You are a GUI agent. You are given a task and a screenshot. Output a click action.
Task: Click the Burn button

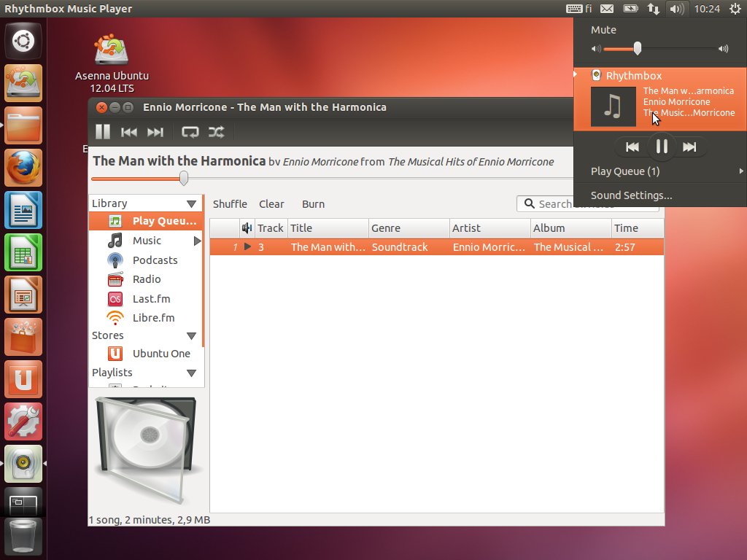(x=313, y=204)
